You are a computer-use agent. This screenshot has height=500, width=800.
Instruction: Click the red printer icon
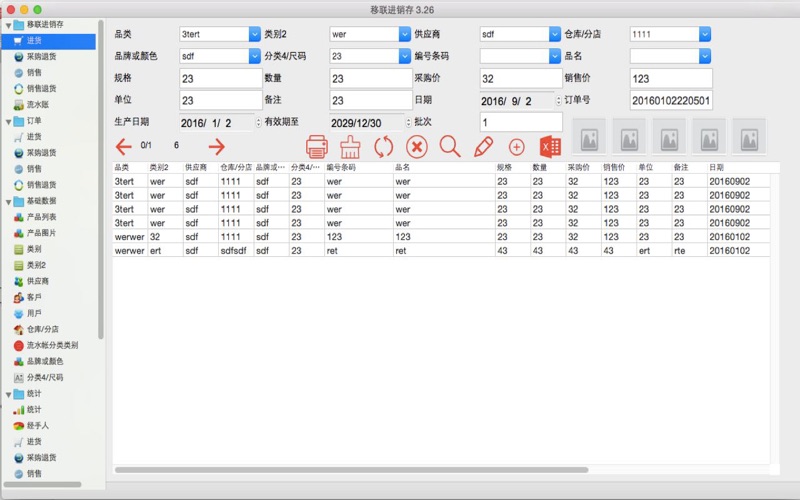pyautogui.click(x=317, y=147)
